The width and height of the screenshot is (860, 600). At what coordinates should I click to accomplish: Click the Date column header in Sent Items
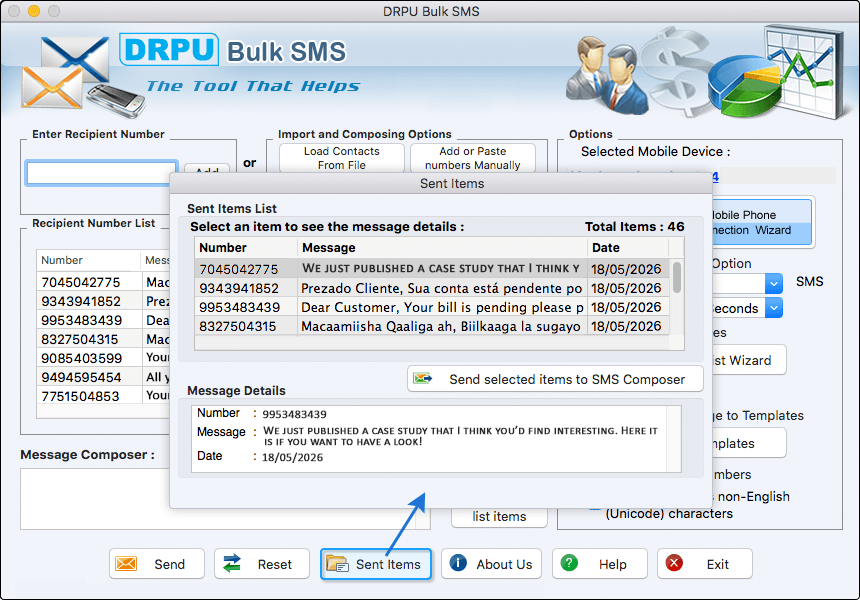pyautogui.click(x=629, y=247)
